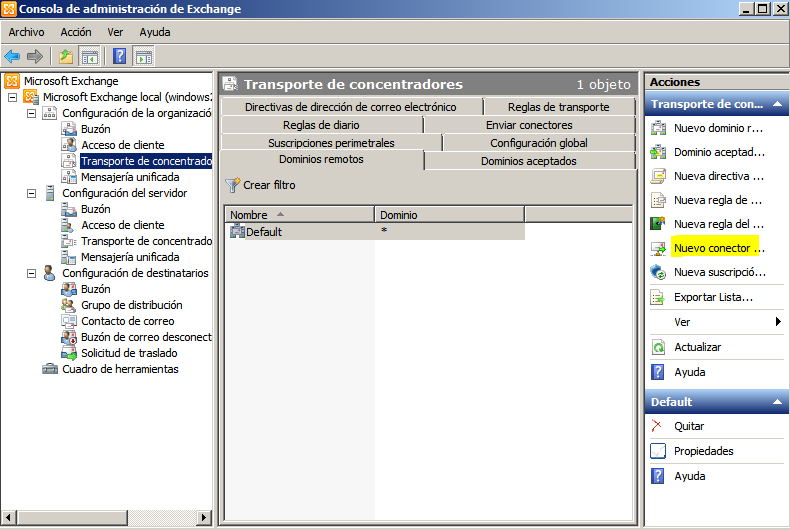790x530 pixels.
Task: Click the Actualizar refresh icon
Action: (658, 347)
